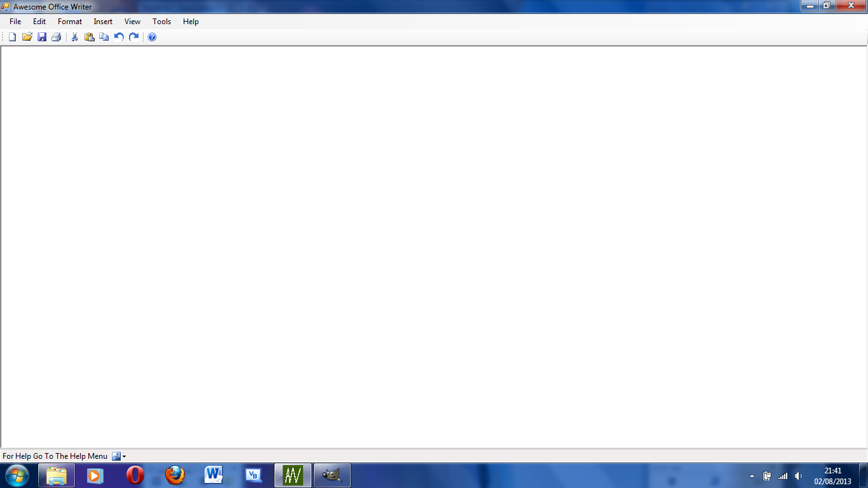Click the picture icon in the status bar
Image resolution: width=868 pixels, height=488 pixels.
coord(115,456)
